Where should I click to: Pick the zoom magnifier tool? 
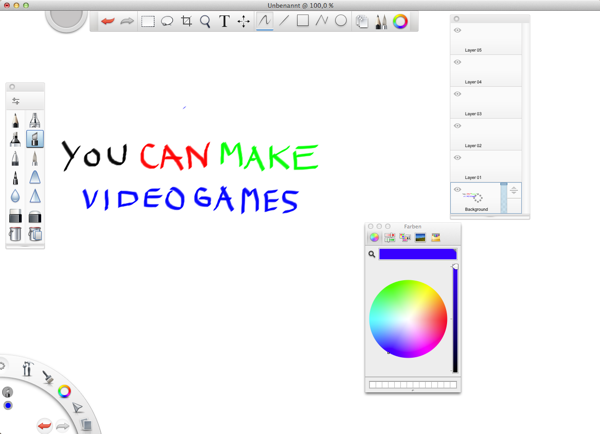tap(205, 21)
